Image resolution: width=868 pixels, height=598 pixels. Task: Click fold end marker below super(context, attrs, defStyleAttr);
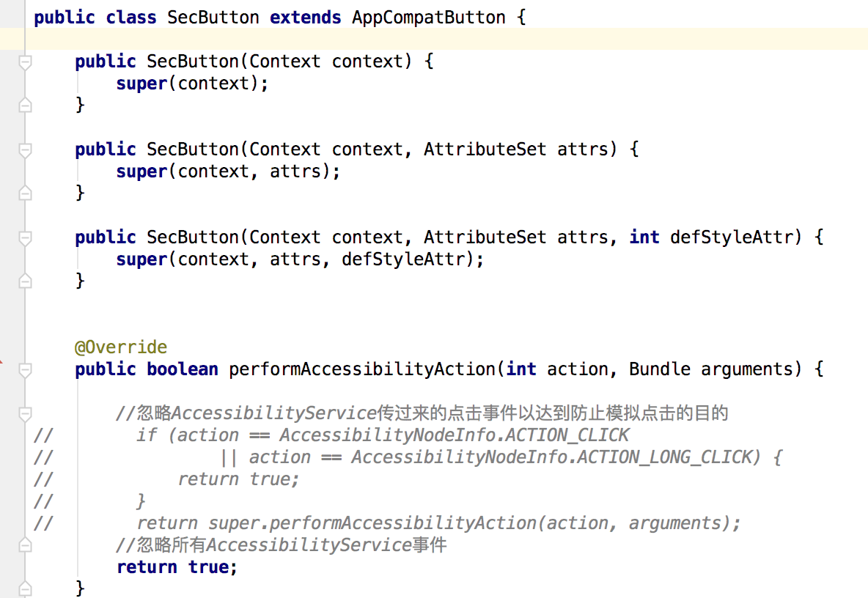pos(25,281)
